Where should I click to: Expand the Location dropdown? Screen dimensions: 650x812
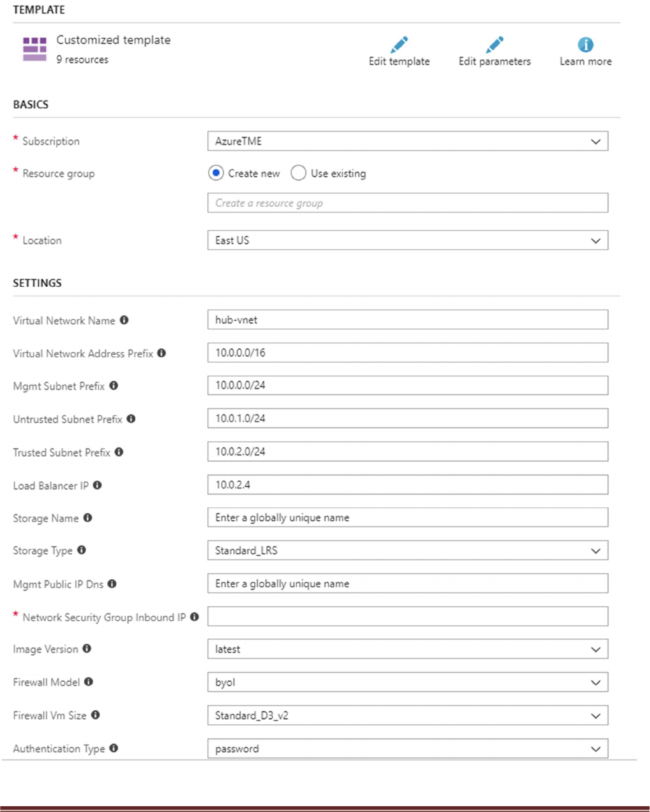[407, 240]
